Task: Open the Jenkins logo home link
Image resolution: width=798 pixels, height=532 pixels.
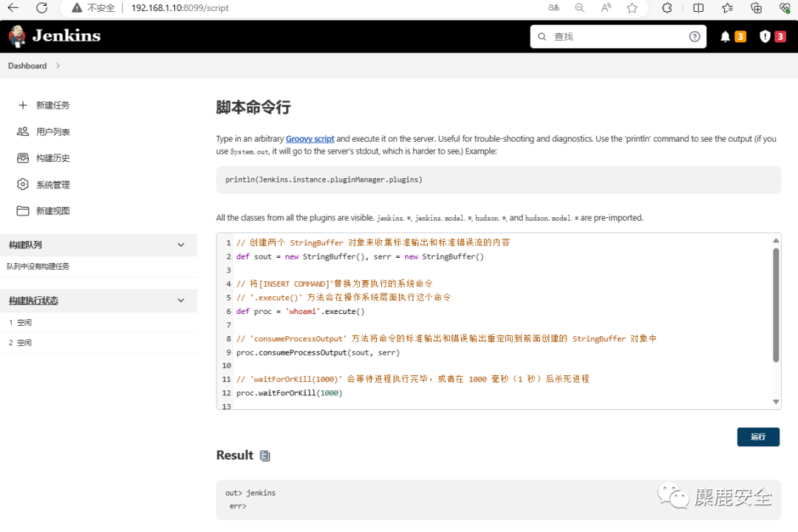Action: [x=17, y=36]
